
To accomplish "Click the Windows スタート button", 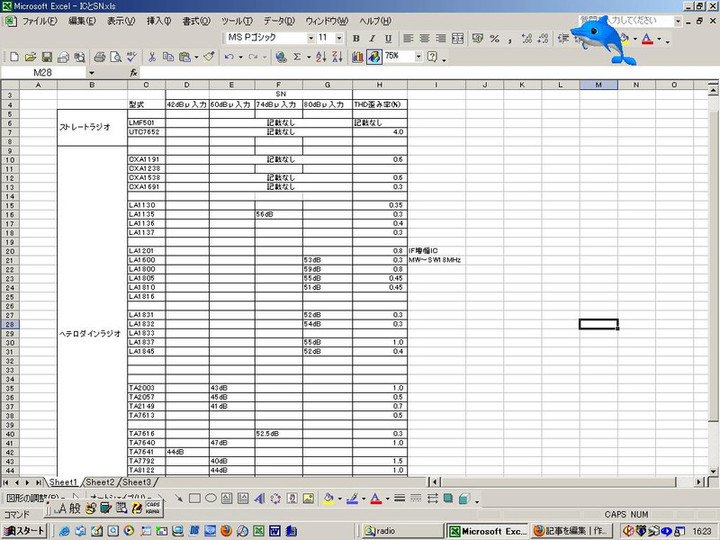I will coord(24,531).
